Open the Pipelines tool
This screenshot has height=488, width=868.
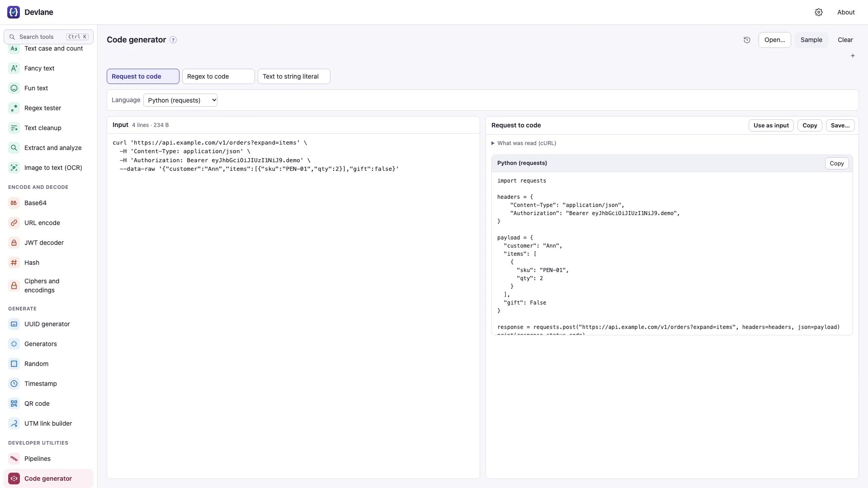pos(48,459)
